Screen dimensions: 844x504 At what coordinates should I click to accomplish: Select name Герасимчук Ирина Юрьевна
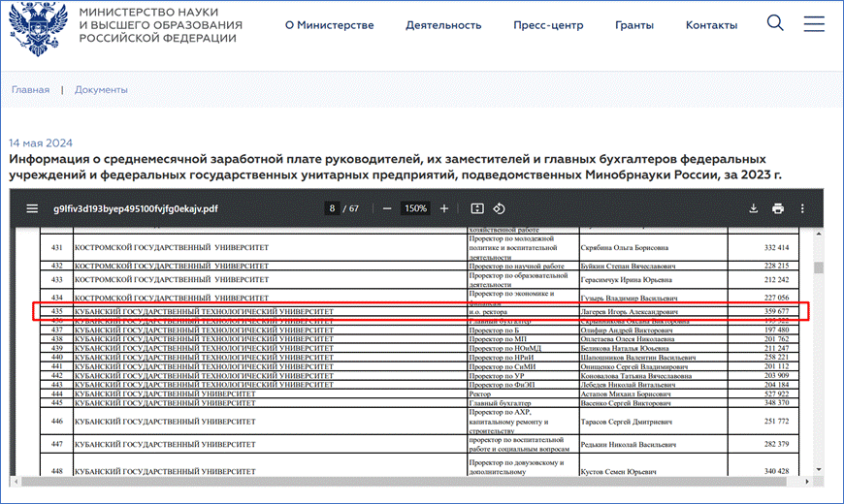(x=626, y=280)
